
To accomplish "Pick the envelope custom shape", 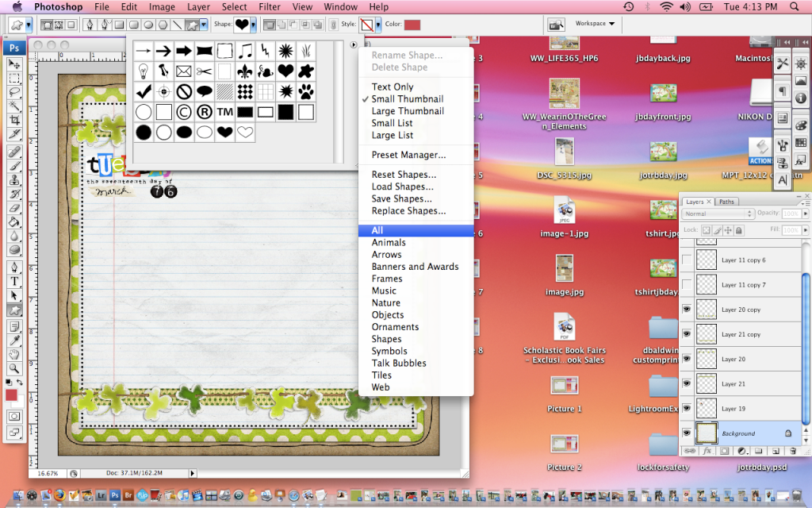I will tap(184, 71).
